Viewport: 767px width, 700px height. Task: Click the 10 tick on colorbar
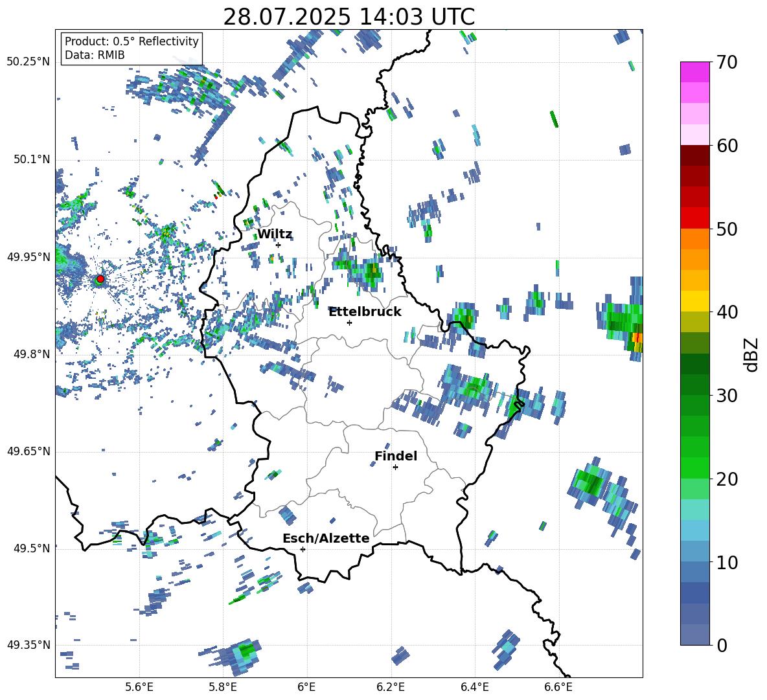pos(726,562)
